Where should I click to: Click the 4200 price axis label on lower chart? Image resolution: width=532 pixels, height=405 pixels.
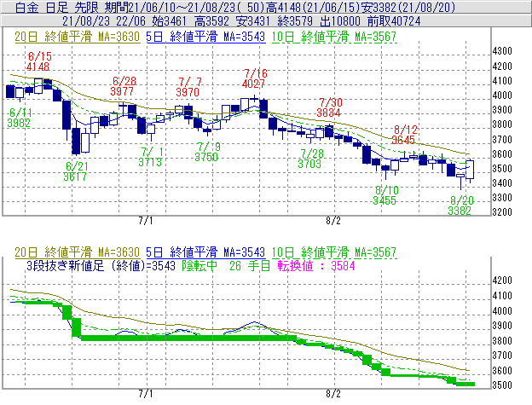coord(502,281)
